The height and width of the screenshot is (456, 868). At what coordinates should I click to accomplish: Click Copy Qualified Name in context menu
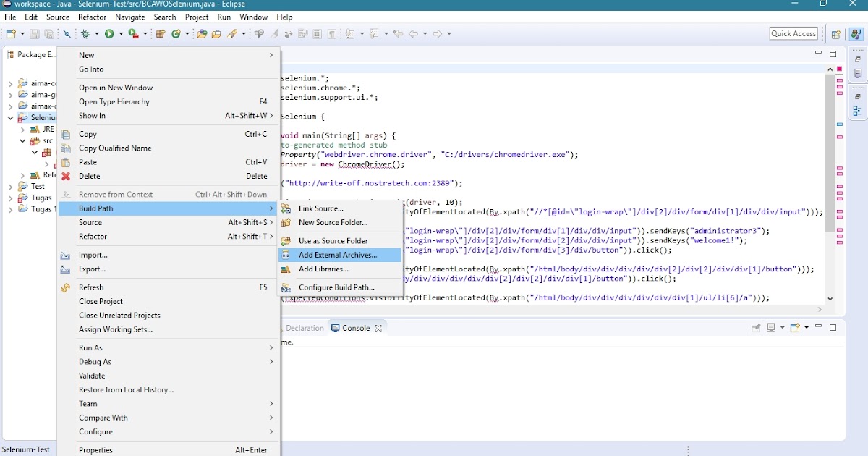[168, 148]
